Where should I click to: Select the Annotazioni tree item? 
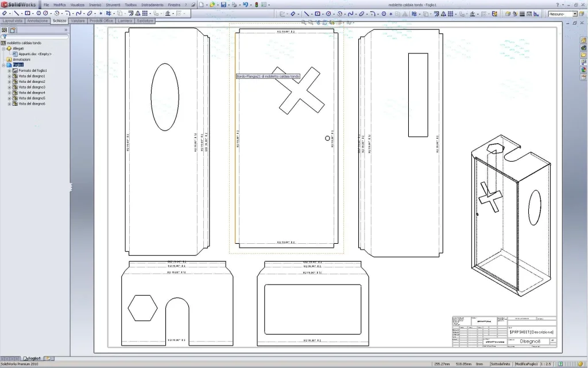coord(21,59)
